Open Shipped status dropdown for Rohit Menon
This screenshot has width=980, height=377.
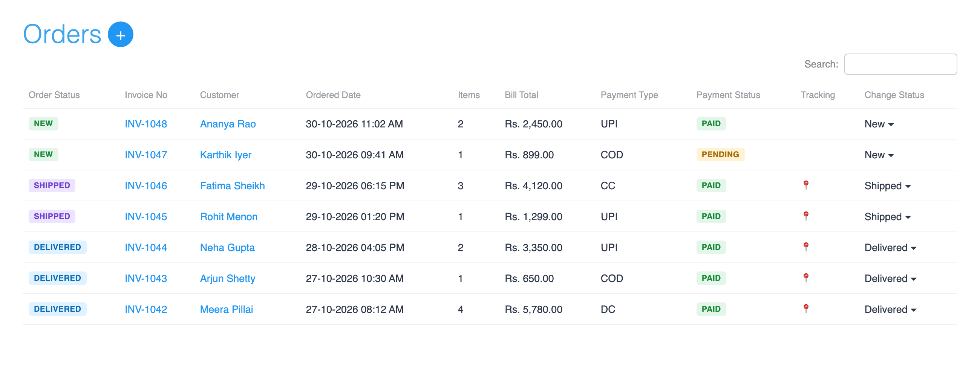click(888, 217)
